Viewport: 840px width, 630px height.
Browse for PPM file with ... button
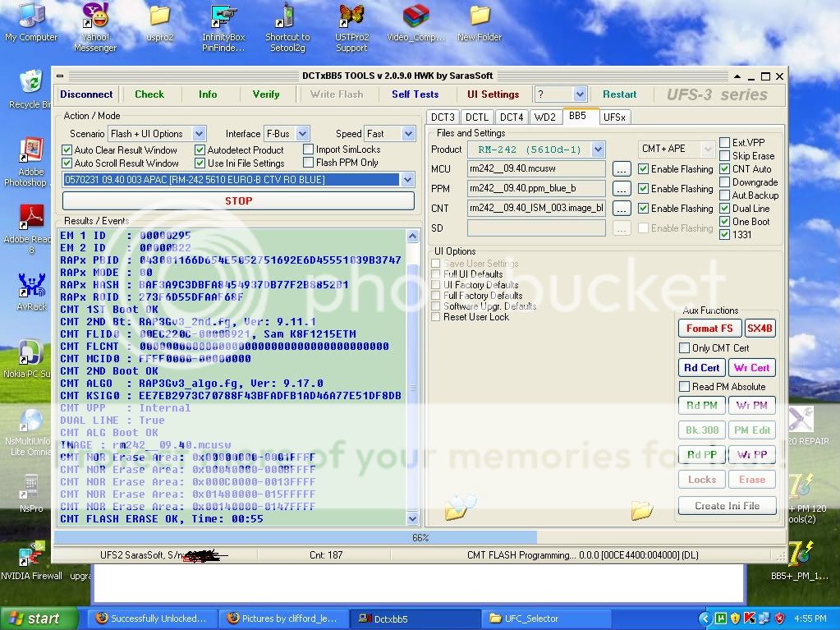(622, 189)
